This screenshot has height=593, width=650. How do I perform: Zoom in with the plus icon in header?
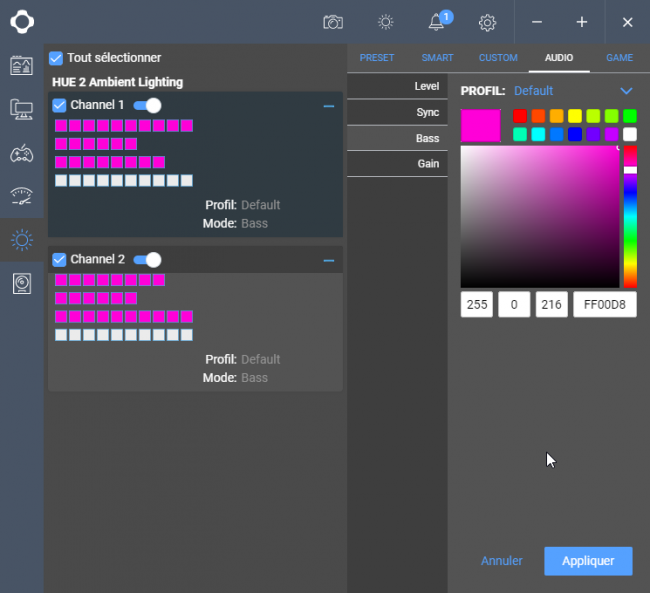pyautogui.click(x=582, y=22)
